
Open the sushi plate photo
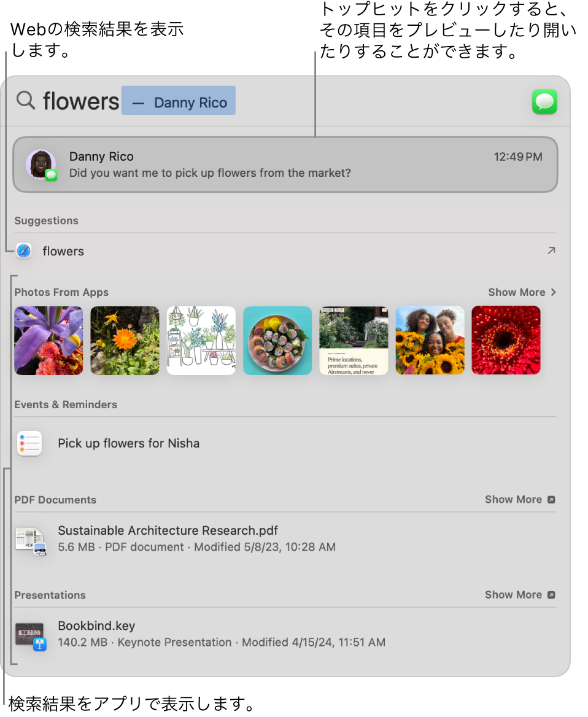tap(277, 341)
